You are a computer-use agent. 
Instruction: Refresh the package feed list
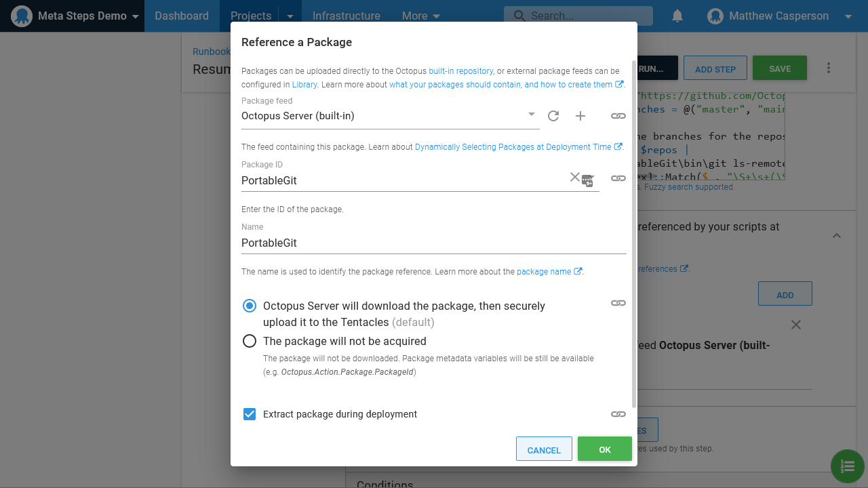[x=553, y=116]
